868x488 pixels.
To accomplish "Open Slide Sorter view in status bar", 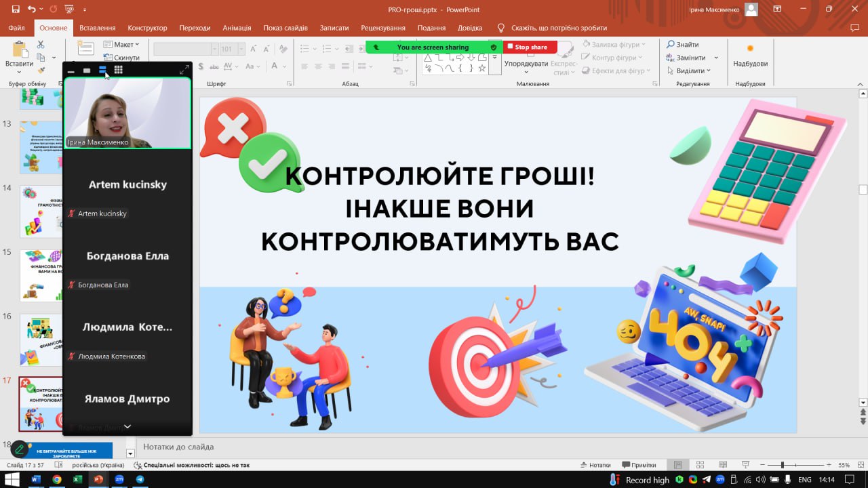I will (x=698, y=465).
